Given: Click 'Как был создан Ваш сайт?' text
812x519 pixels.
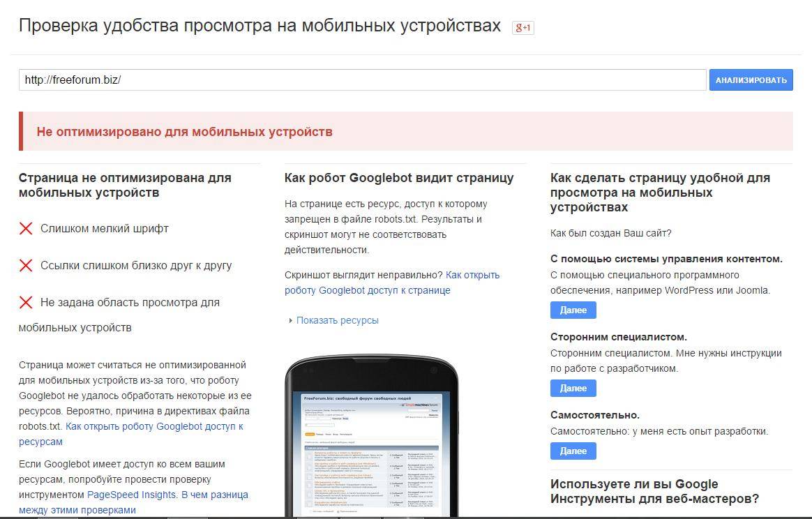Looking at the screenshot, I should (x=611, y=233).
